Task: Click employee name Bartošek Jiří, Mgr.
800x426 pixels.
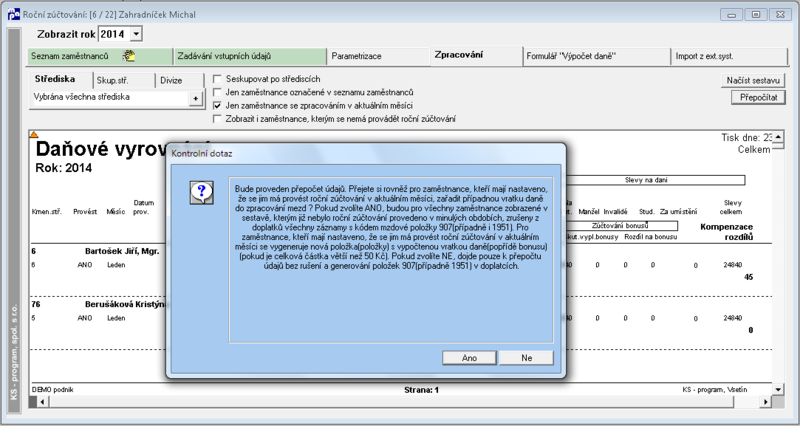Action: pyautogui.click(x=122, y=252)
